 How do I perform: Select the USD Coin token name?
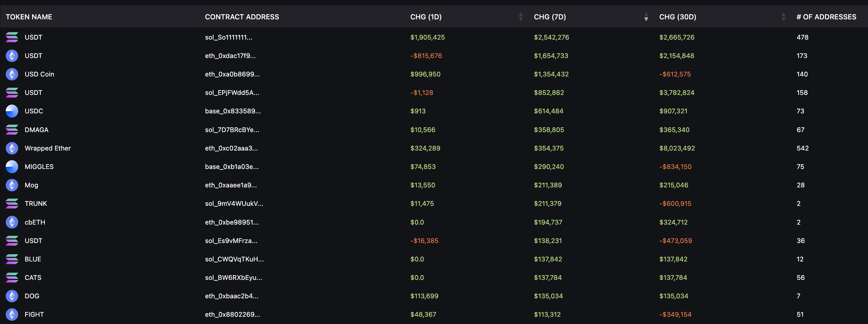tap(39, 74)
